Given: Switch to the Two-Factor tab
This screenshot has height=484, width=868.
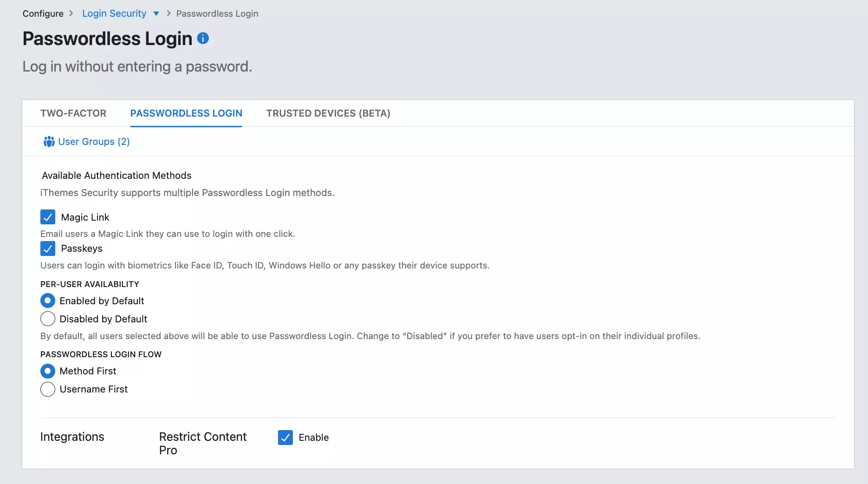Looking at the screenshot, I should coord(73,113).
